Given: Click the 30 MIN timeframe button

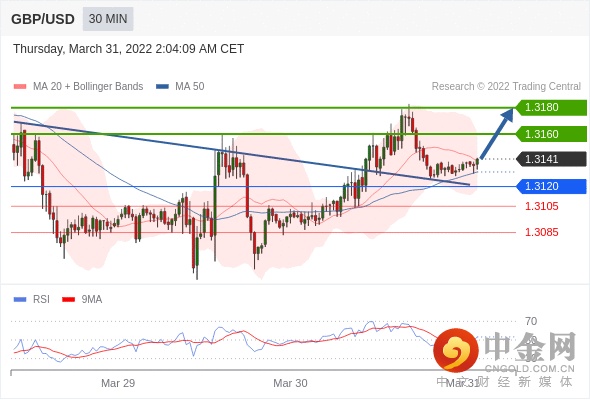Looking at the screenshot, I should point(108,19).
